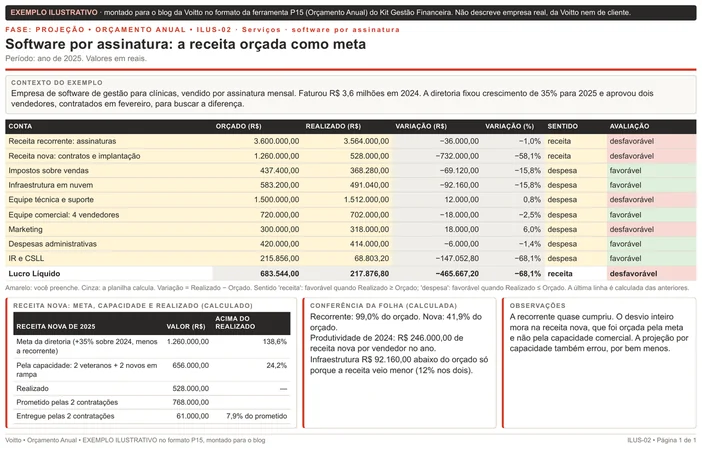
Task: Click the net profit budget 683.544,00
Action: 279,274
